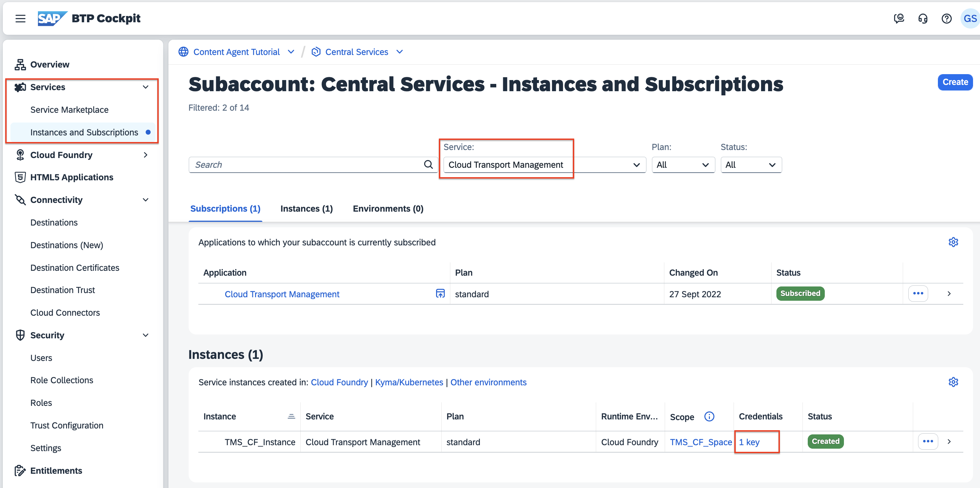980x488 pixels.
Task: Click the TMS_CF_Instance name cell
Action: coord(260,442)
